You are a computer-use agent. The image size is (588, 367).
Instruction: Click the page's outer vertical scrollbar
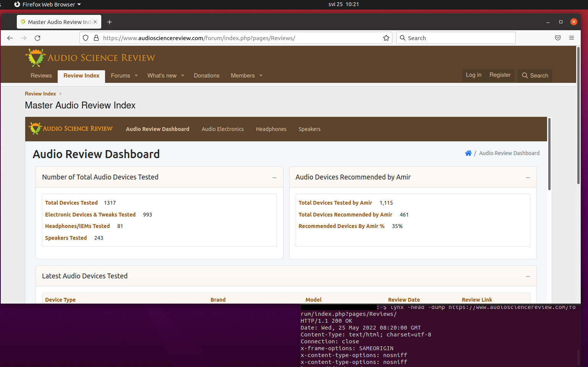[578, 116]
